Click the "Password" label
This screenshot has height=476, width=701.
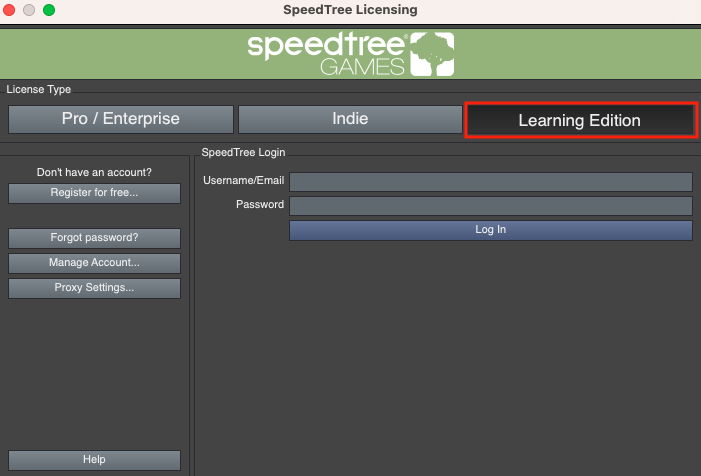[260, 204]
